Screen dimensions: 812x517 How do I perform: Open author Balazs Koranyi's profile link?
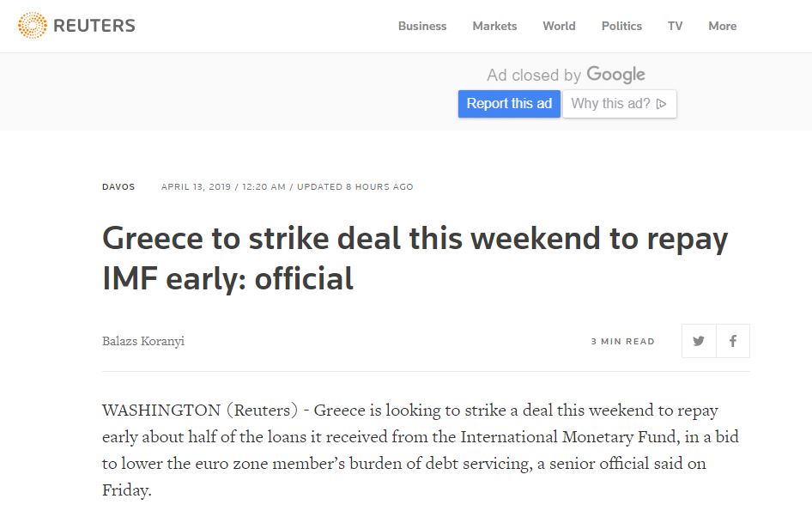[x=143, y=341]
